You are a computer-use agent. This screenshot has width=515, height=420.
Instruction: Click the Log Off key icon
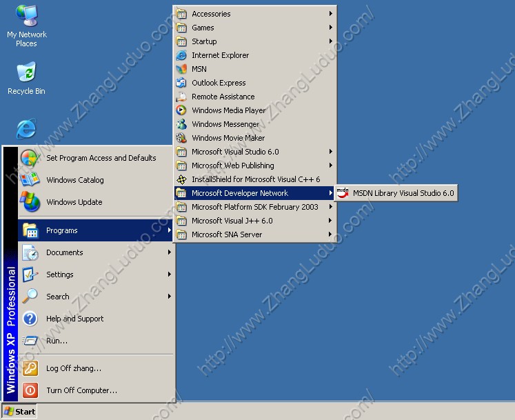pyautogui.click(x=30, y=368)
